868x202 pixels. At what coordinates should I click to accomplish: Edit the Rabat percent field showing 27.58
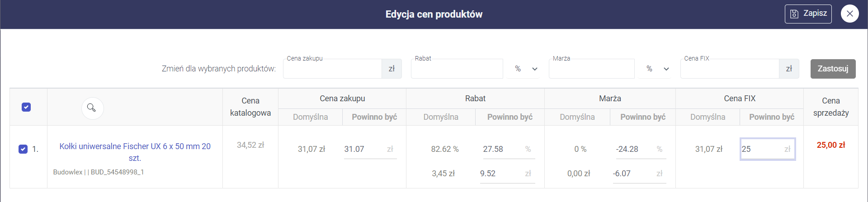(x=502, y=149)
